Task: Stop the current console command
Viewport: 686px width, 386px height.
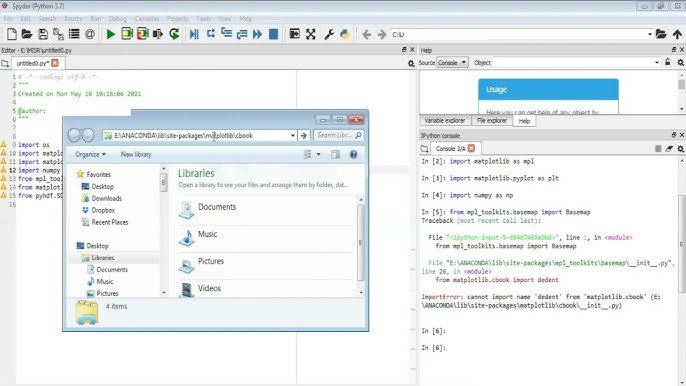Action: [658, 149]
